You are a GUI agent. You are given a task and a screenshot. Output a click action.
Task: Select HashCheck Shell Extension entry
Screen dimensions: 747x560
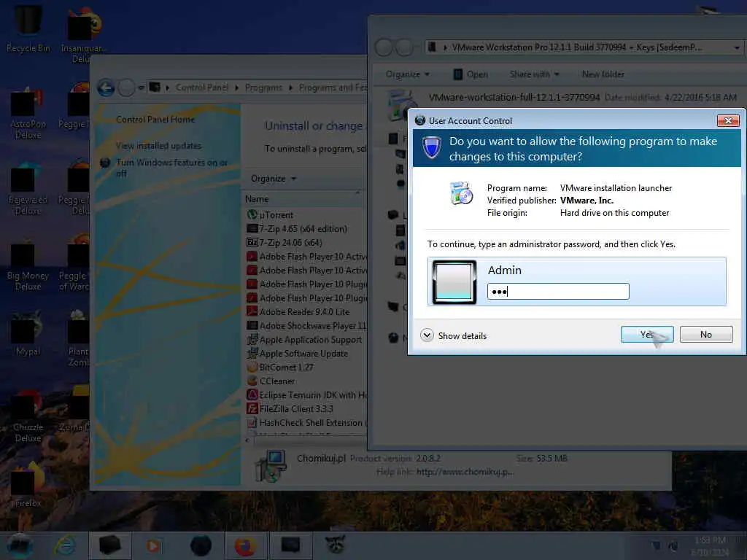(x=306, y=422)
